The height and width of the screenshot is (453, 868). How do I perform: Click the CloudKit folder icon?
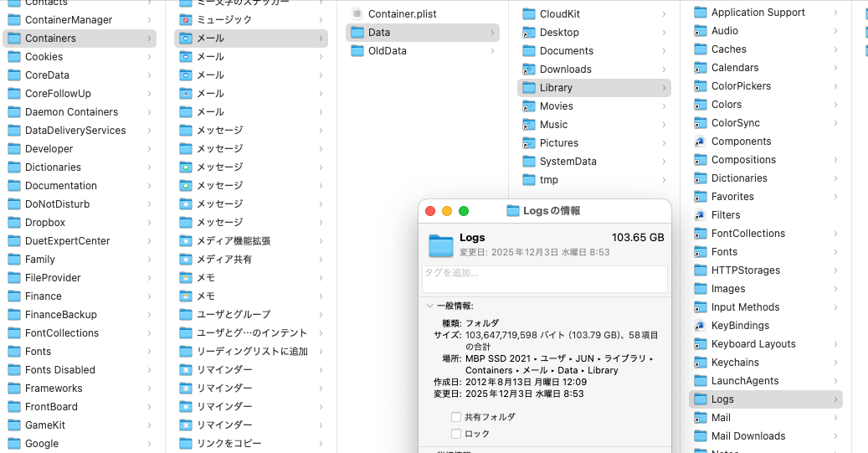point(529,14)
